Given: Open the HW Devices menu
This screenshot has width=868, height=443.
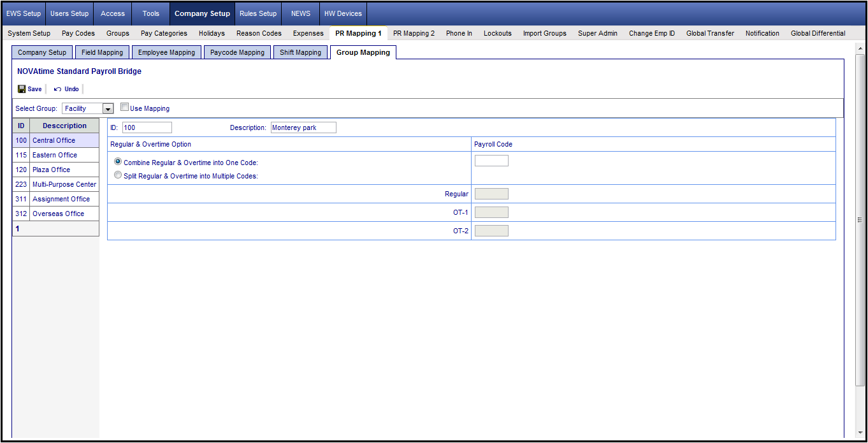Looking at the screenshot, I should coord(343,13).
